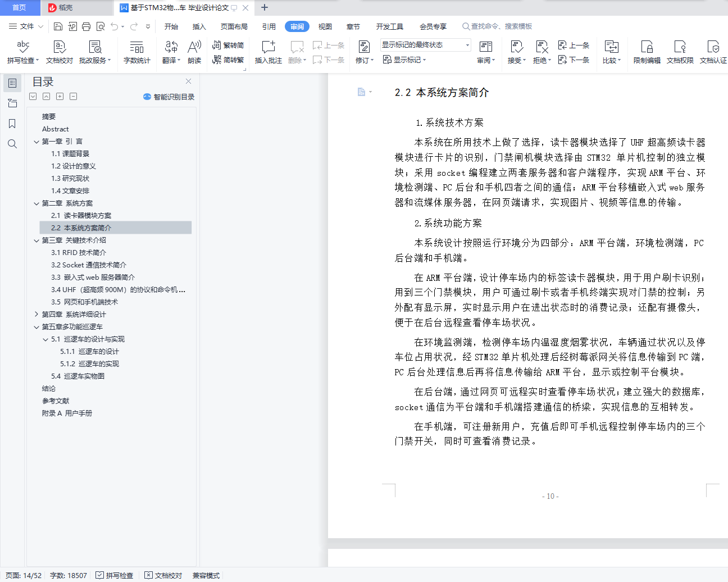Select 附录 A 用户手册 in outline
728x582 pixels.
(x=67, y=413)
